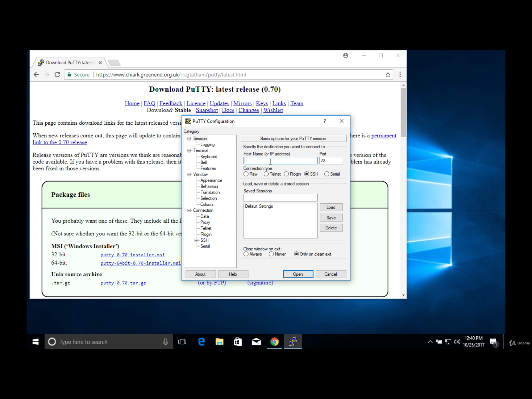This screenshot has width=532, height=399.
Task: Click battery power tray icon
Action: coord(439,342)
